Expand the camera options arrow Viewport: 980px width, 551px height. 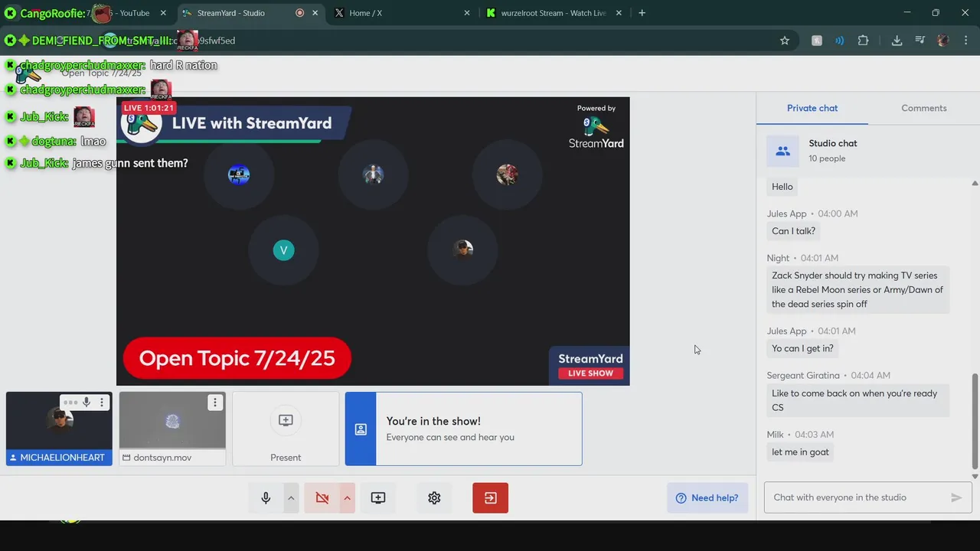coord(347,498)
